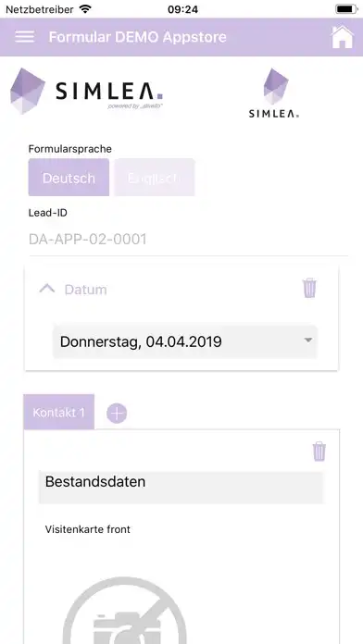The width and height of the screenshot is (363, 644).
Task: Open the Donnerstag, 04.04.2019 date dropdown
Action: point(185,341)
